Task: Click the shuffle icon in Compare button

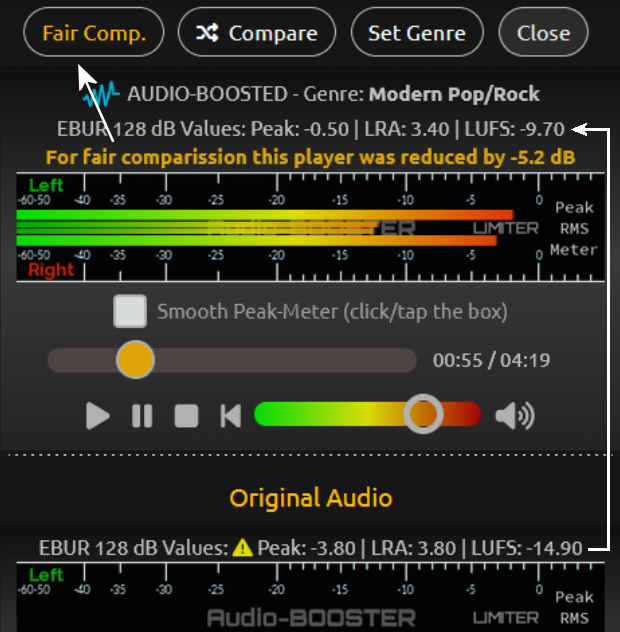Action: [x=207, y=33]
